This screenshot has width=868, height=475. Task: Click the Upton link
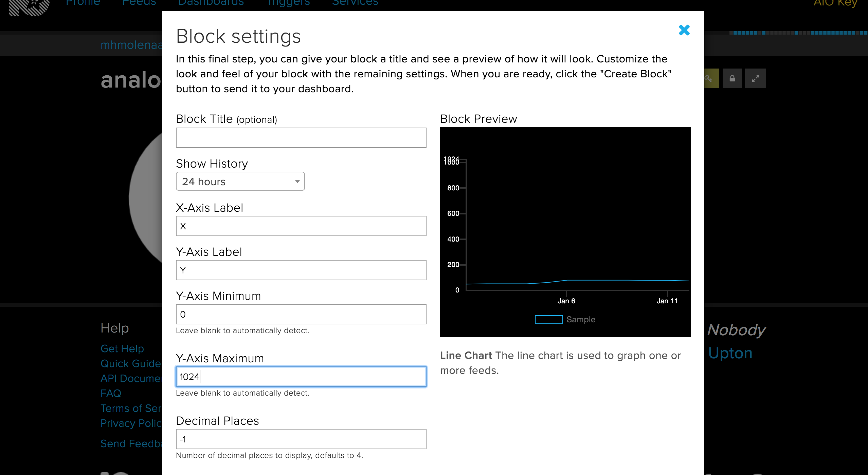[x=730, y=353]
